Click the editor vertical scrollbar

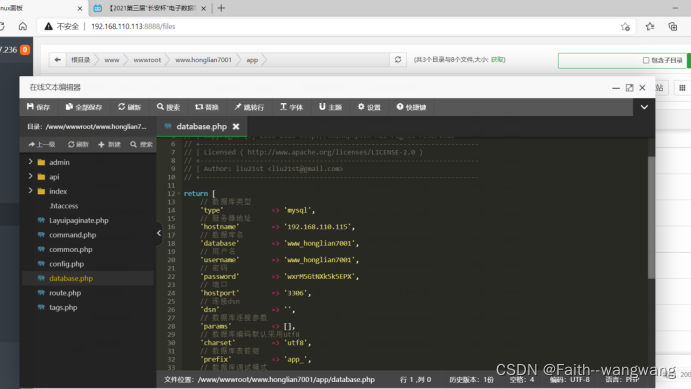click(x=651, y=218)
